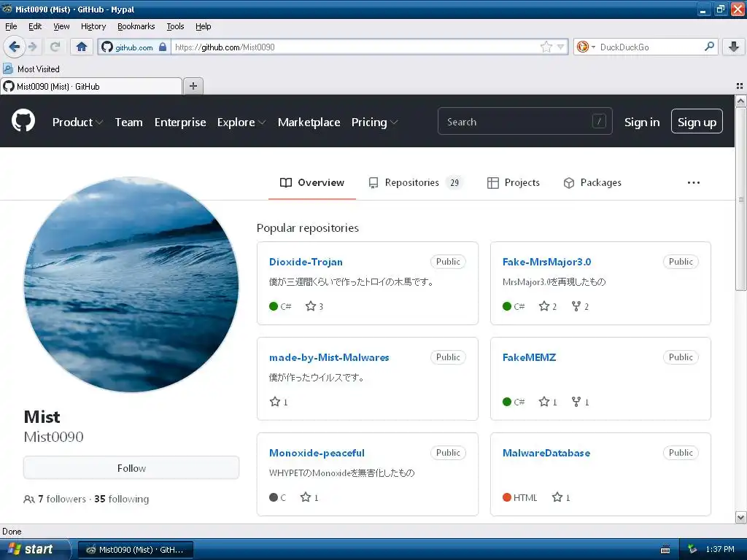747x560 pixels.
Task: Open the URL bar history dropdown arrow
Action: click(561, 47)
